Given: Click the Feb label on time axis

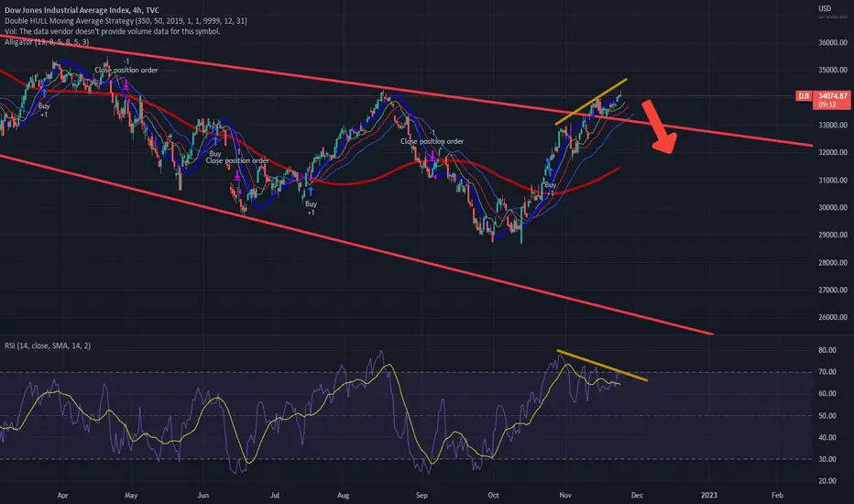Looking at the screenshot, I should pyautogui.click(x=777, y=495).
